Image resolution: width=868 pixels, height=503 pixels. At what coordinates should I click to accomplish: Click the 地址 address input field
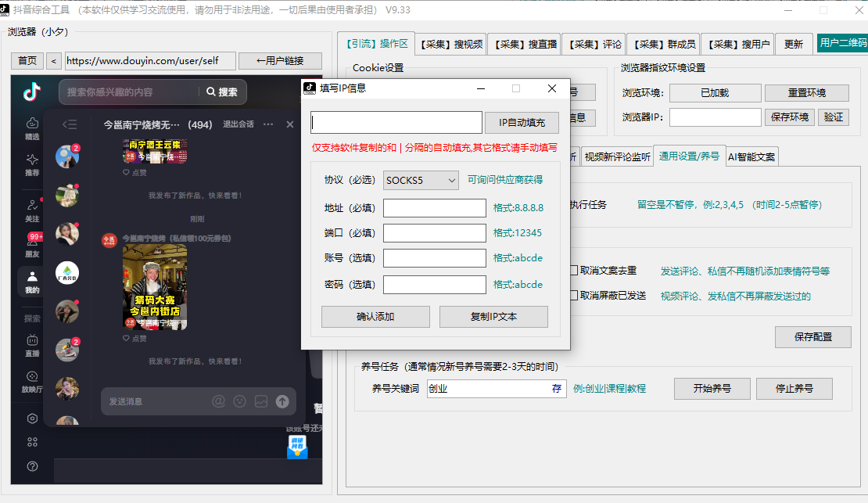[435, 208]
